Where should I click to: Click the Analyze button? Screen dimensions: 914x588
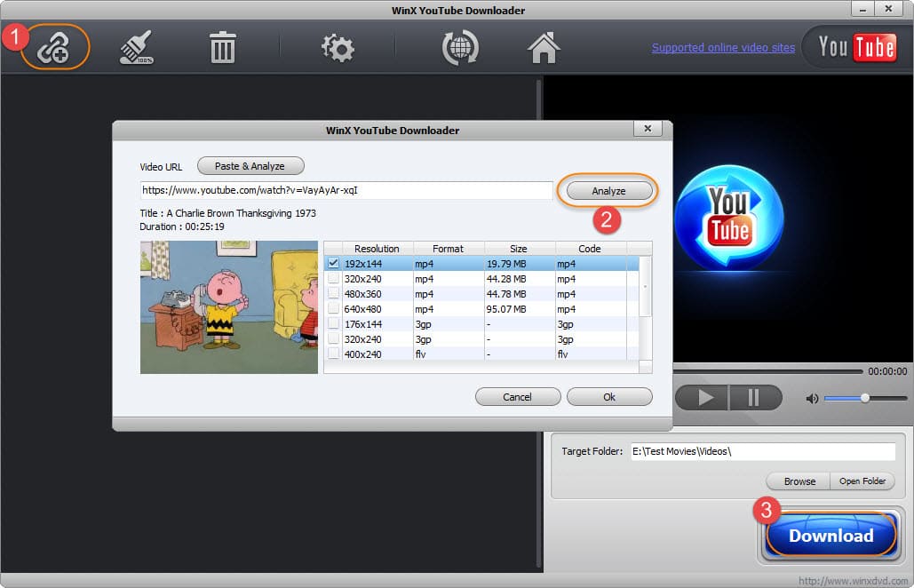click(x=609, y=191)
